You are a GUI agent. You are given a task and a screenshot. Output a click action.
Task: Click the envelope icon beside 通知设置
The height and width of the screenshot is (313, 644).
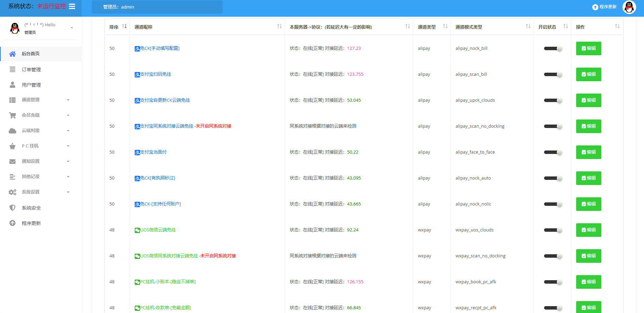point(13,161)
